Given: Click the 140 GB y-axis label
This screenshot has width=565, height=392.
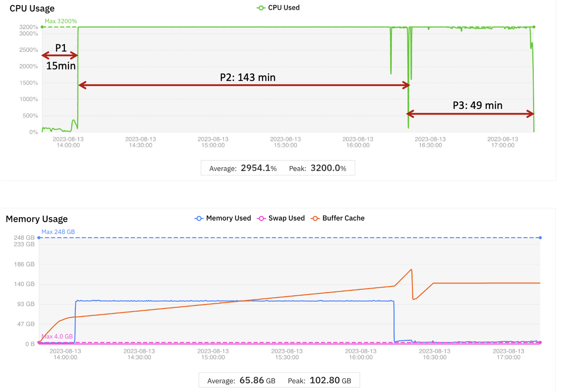Looking at the screenshot, I should [x=24, y=284].
